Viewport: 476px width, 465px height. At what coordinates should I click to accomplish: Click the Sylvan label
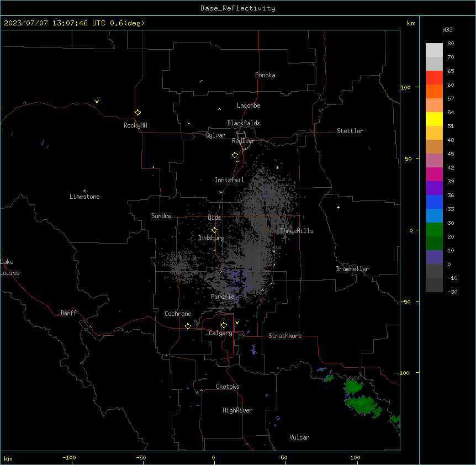pos(215,135)
